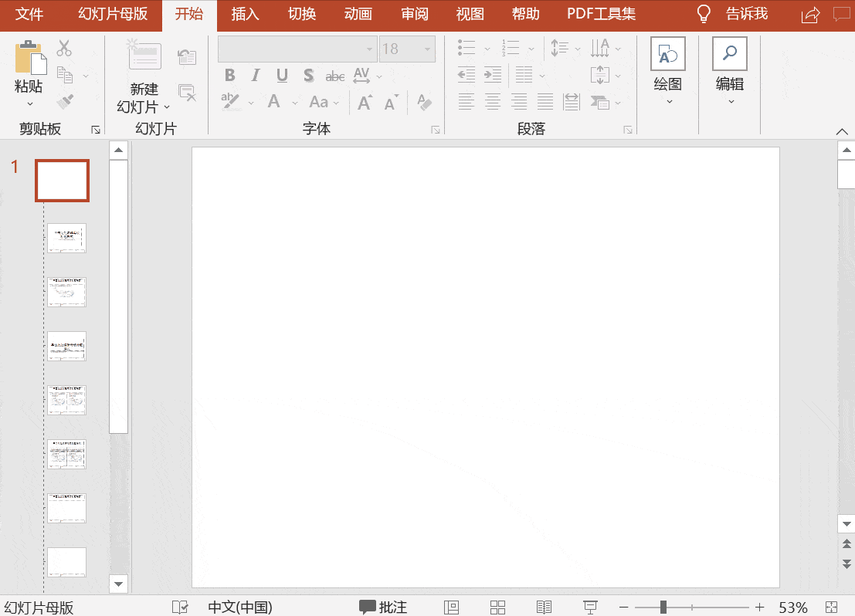The image size is (855, 616).
Task: Apply bold formatting
Action: click(229, 75)
